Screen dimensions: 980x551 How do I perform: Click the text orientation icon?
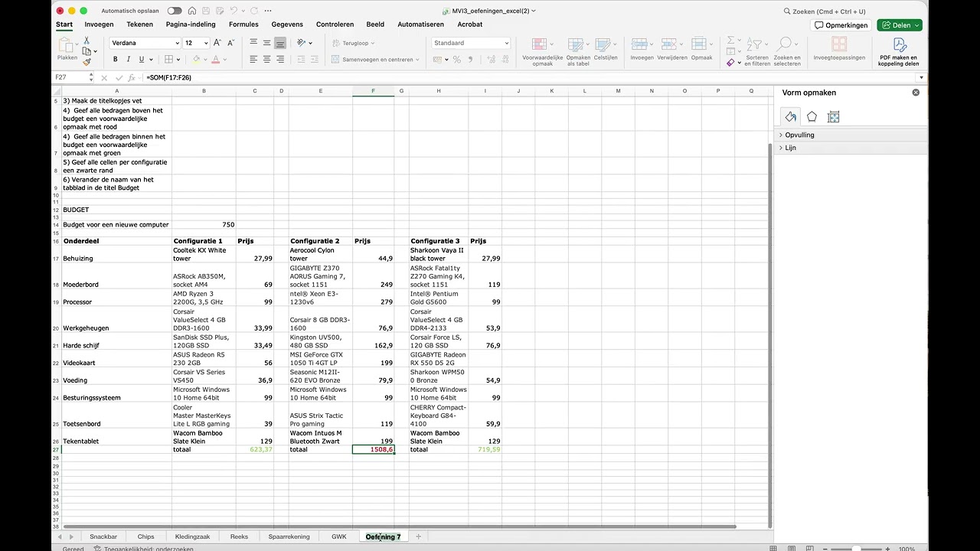302,43
